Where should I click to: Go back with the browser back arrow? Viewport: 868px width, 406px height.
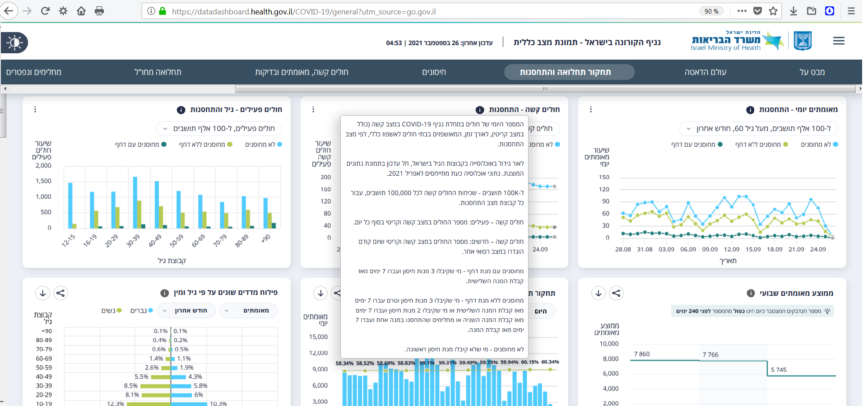9,11
